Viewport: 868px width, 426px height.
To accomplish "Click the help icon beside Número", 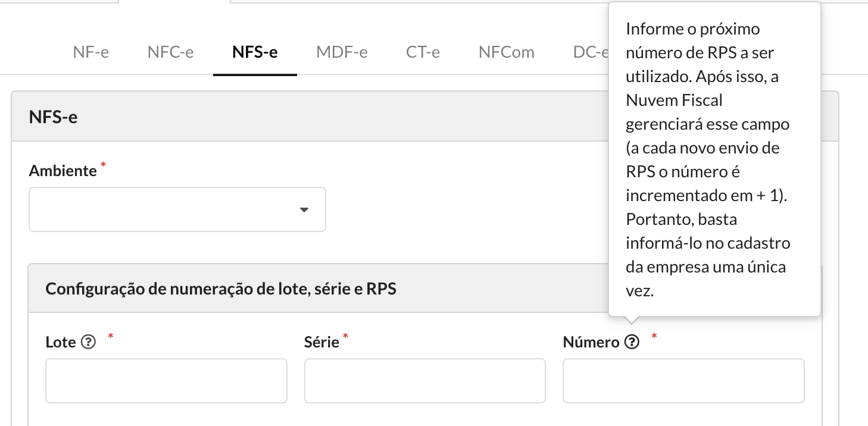I will point(632,342).
